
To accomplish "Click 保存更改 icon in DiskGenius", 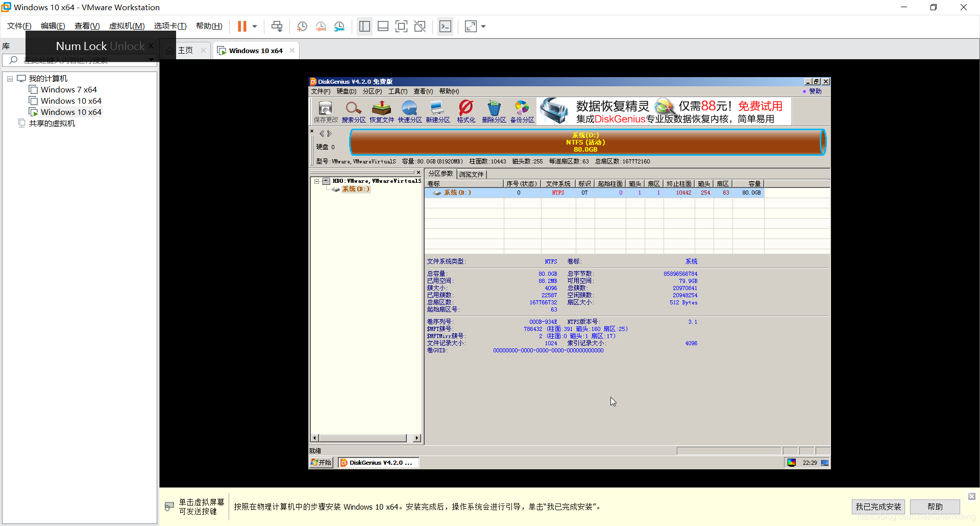I will [326, 111].
